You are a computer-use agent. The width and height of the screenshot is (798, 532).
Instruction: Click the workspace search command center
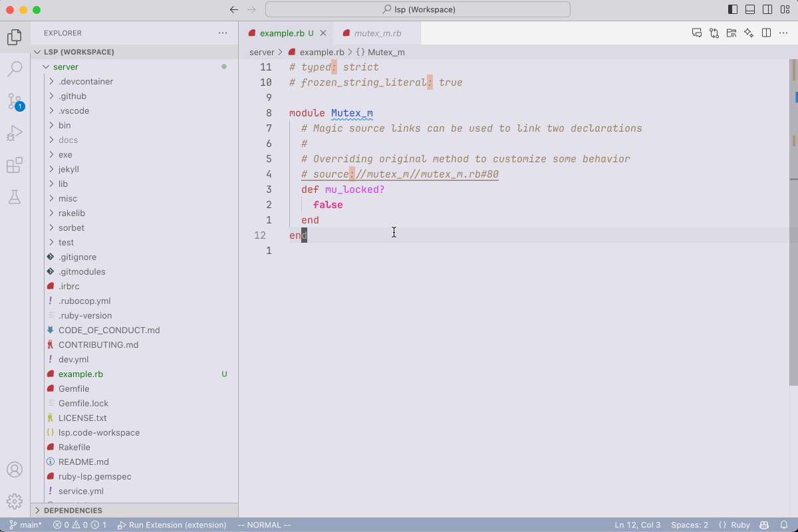tap(418, 10)
